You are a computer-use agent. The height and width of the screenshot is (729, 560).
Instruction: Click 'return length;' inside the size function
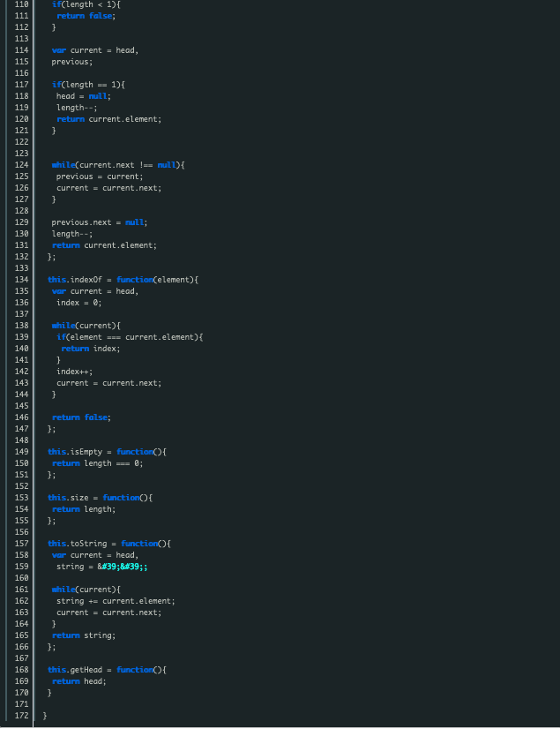click(x=84, y=509)
